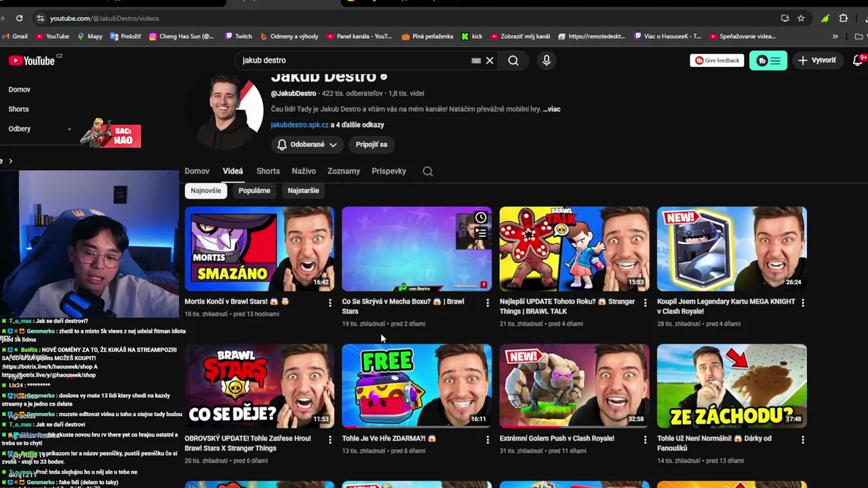Image resolution: width=868 pixels, height=488 pixels.
Task: Open the on-screen keyboard icon in search
Action: [x=476, y=60]
